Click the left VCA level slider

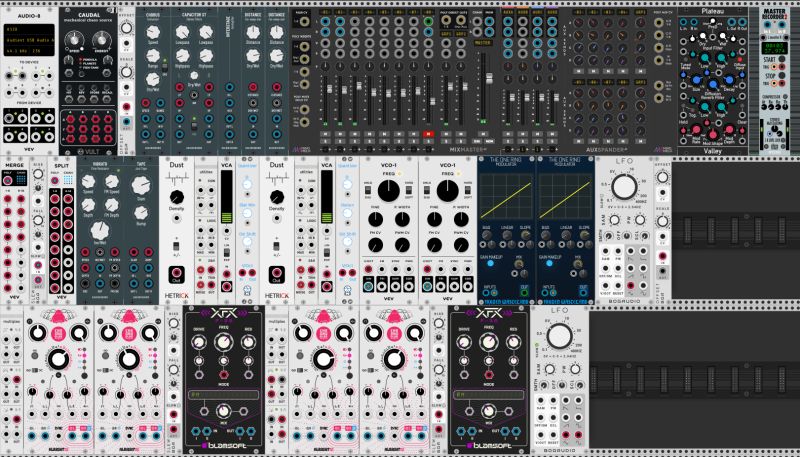point(226,198)
